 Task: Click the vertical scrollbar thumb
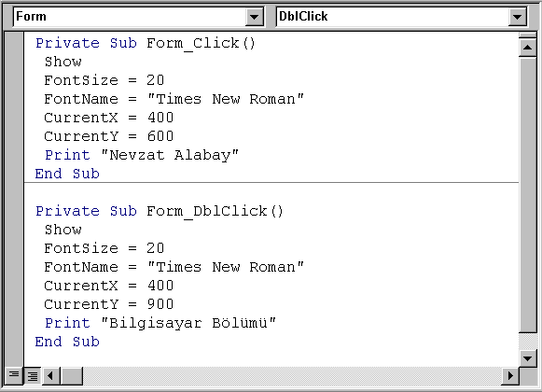(527, 195)
